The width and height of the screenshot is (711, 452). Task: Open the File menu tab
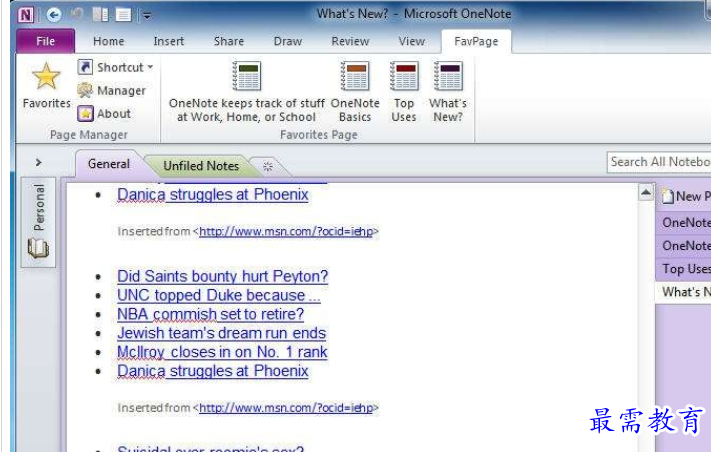[45, 41]
